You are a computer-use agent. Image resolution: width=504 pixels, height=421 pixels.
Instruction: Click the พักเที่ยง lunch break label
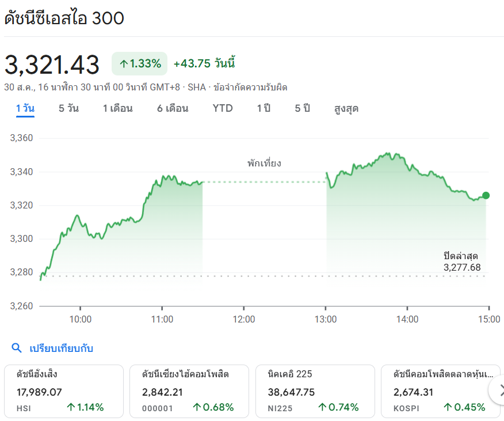pyautogui.click(x=265, y=163)
